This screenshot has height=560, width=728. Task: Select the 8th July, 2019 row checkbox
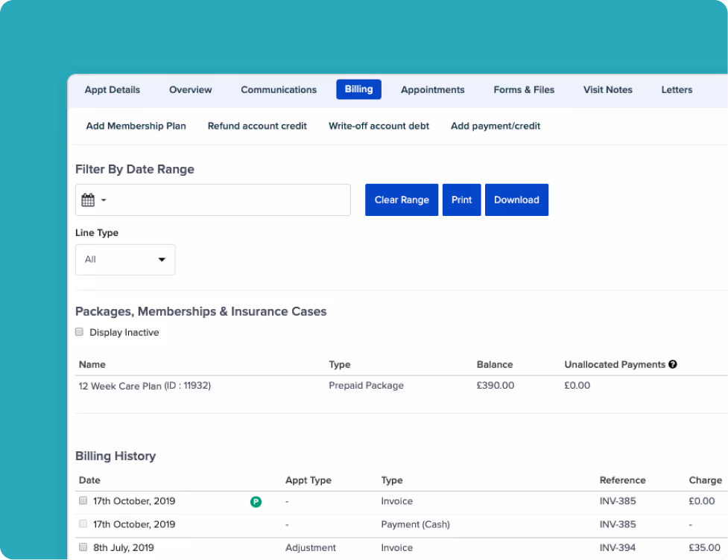83,547
